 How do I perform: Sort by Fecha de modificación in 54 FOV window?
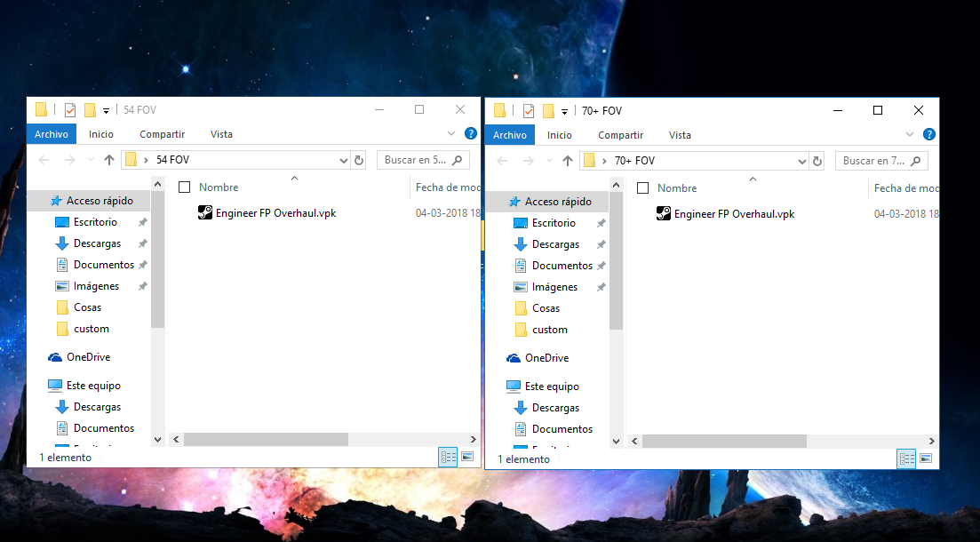coord(448,187)
